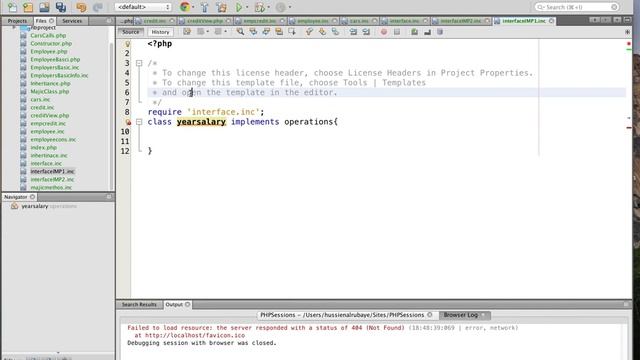Select Constructor.php in Files tree

point(51,43)
